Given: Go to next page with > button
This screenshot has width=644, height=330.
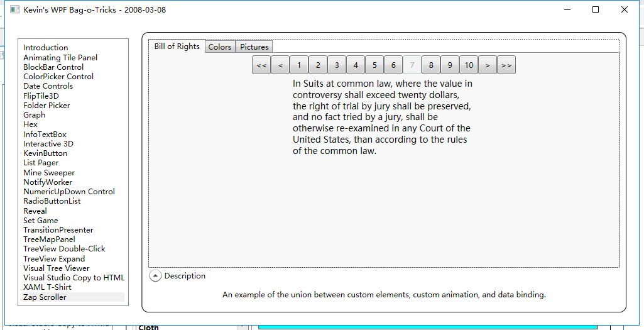Looking at the screenshot, I should point(488,65).
